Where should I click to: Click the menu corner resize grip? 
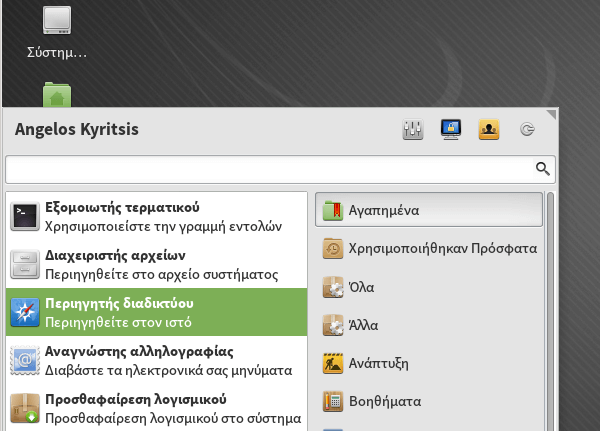tap(551, 114)
